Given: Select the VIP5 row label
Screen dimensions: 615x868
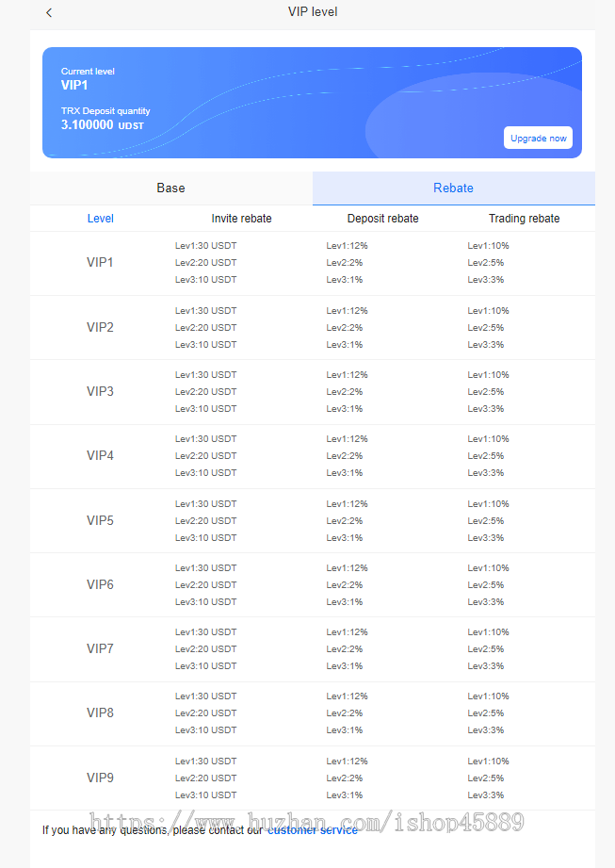Looking at the screenshot, I should (100, 521).
